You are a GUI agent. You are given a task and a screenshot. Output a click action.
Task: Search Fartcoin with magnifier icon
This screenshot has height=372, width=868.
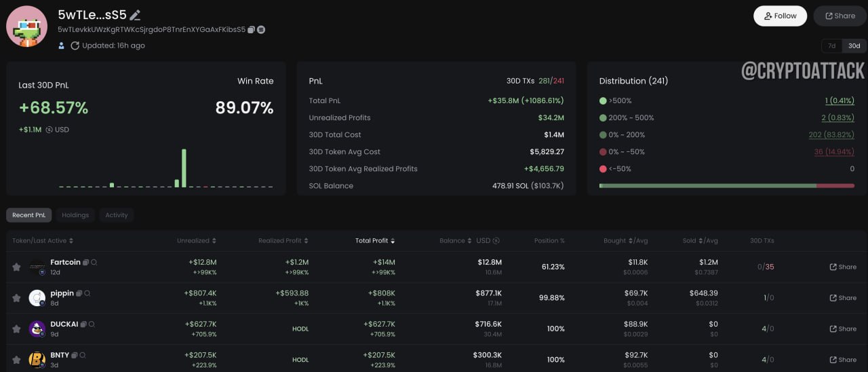(x=94, y=262)
